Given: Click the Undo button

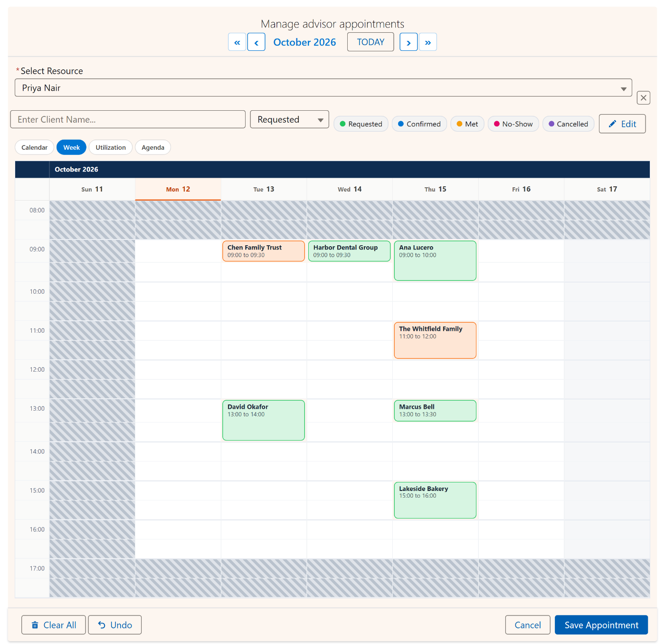Looking at the screenshot, I should pos(115,625).
